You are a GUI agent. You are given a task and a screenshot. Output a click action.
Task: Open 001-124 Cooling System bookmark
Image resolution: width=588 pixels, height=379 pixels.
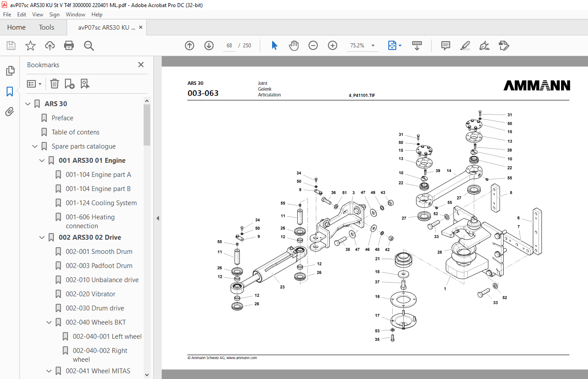coord(101,203)
